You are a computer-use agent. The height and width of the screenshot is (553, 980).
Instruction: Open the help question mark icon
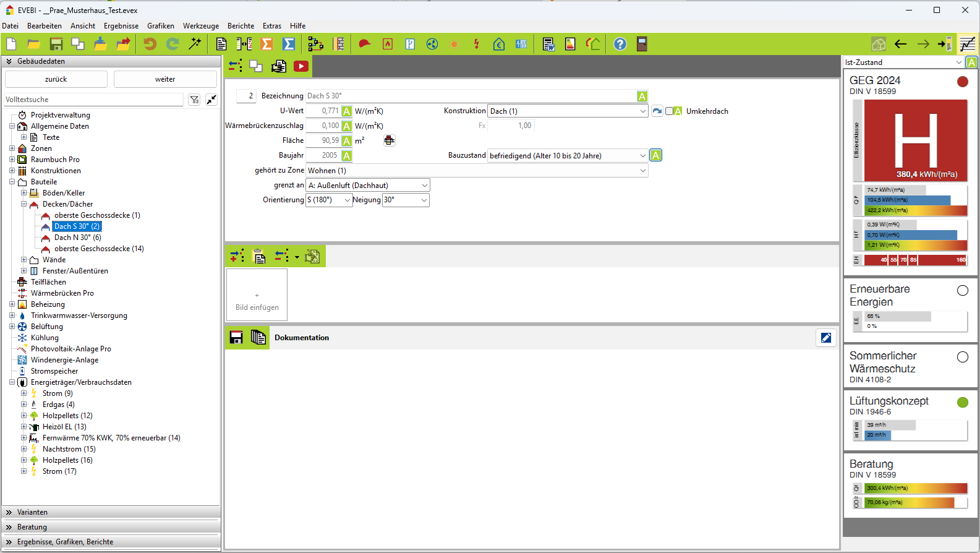click(x=620, y=44)
